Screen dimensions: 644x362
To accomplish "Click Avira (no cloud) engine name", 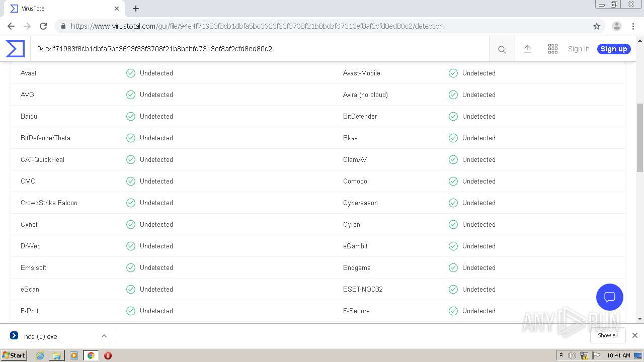I will [x=365, y=95].
